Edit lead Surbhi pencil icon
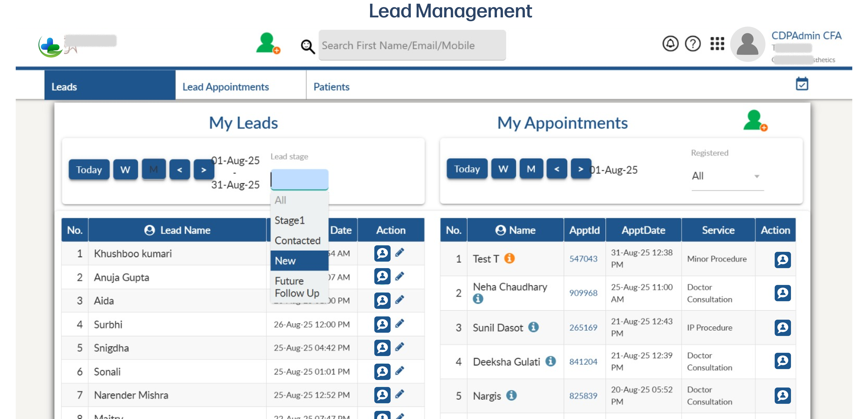Image resolution: width=868 pixels, height=419 pixels. click(400, 324)
